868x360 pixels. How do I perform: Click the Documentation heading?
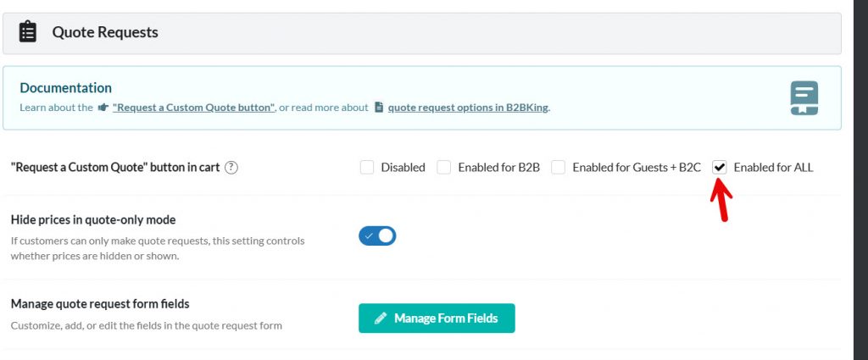pyautogui.click(x=66, y=87)
